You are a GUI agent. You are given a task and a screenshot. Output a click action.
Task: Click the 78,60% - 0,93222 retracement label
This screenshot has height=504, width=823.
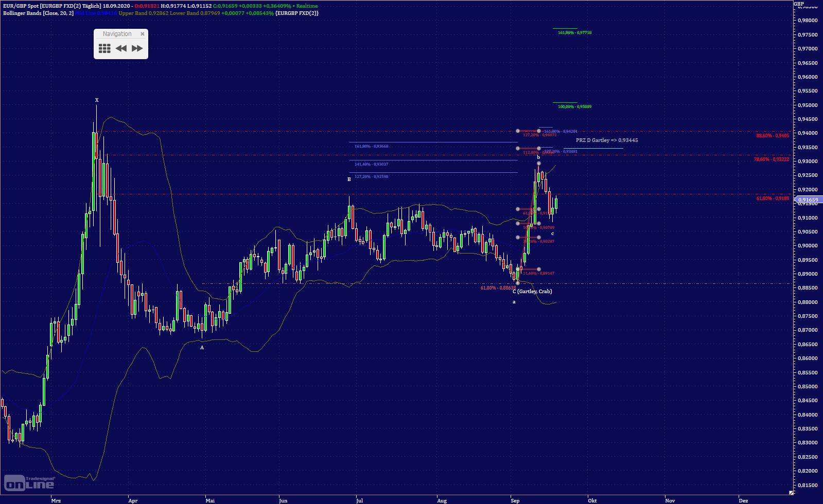pos(772,159)
